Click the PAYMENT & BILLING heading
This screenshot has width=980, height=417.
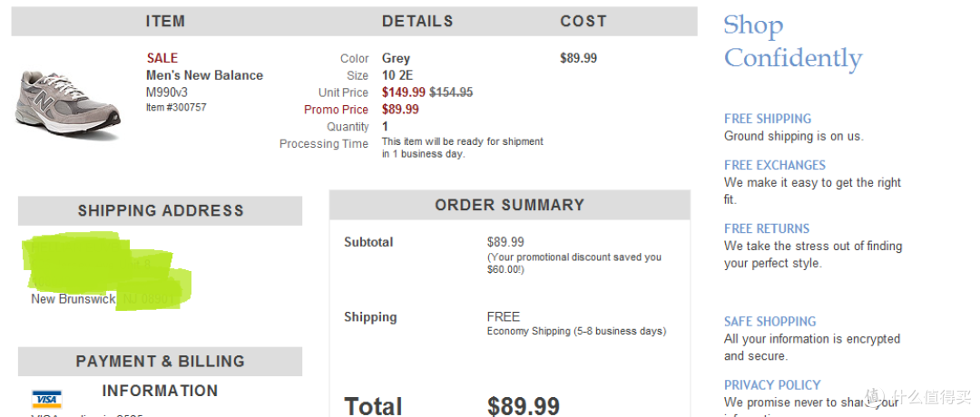[x=160, y=362]
